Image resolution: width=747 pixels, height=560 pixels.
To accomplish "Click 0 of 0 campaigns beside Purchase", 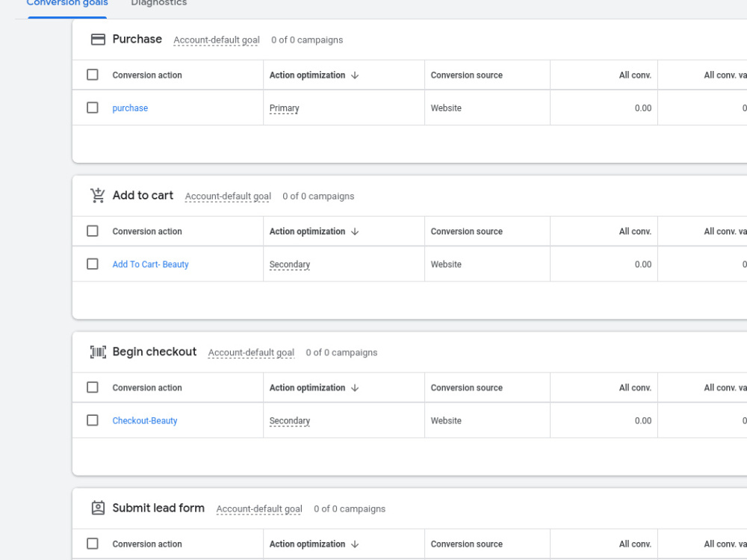I will pos(307,40).
